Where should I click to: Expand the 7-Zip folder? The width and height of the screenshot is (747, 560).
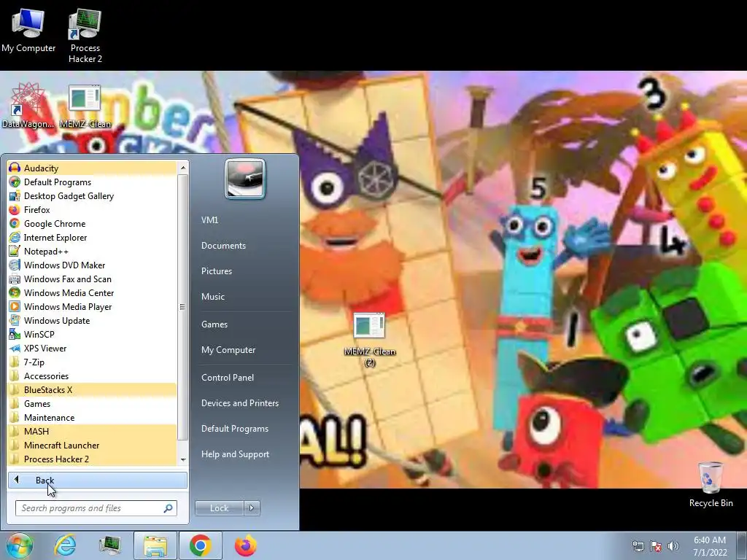[92, 362]
